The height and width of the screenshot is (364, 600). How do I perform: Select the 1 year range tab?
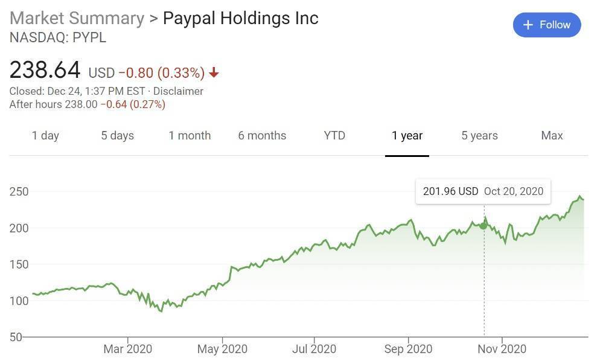coord(407,135)
